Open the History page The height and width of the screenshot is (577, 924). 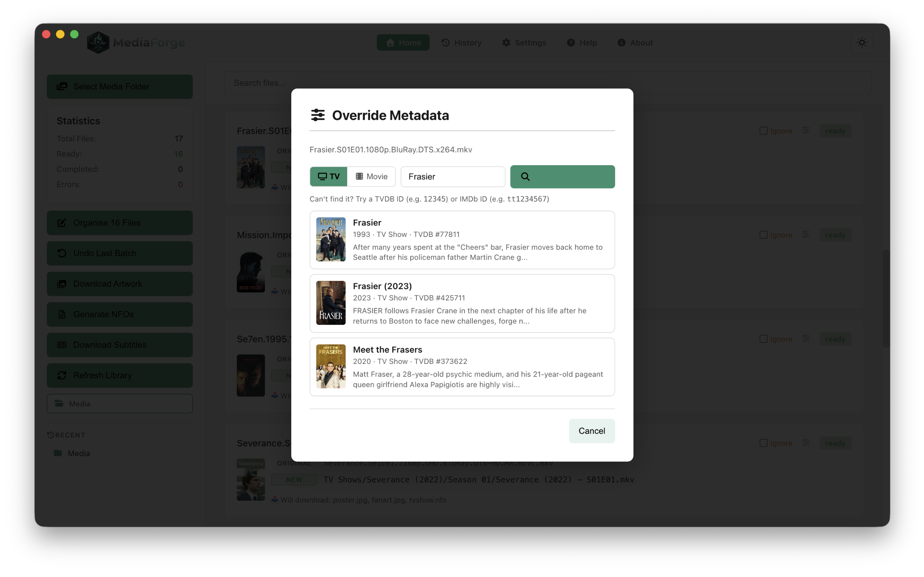pyautogui.click(x=461, y=42)
